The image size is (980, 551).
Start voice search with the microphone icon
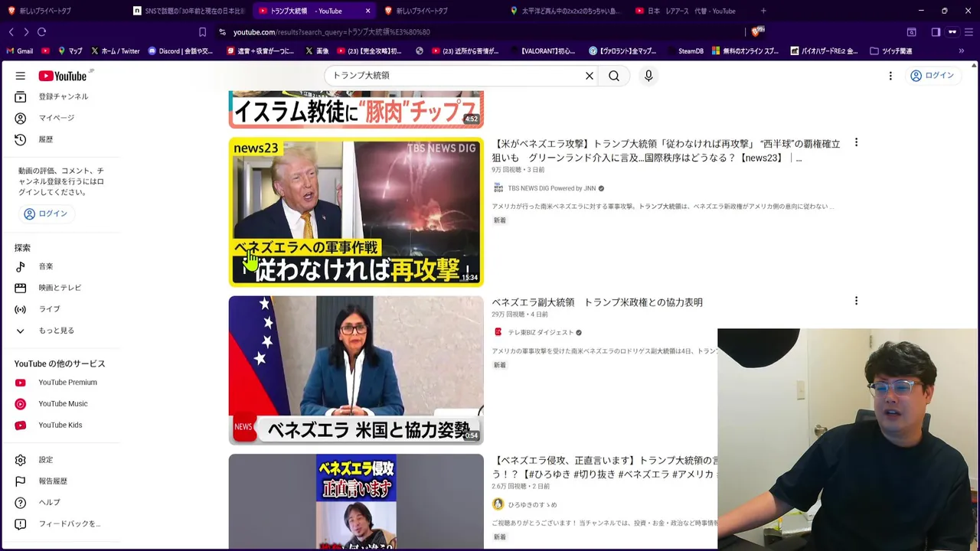coord(648,76)
